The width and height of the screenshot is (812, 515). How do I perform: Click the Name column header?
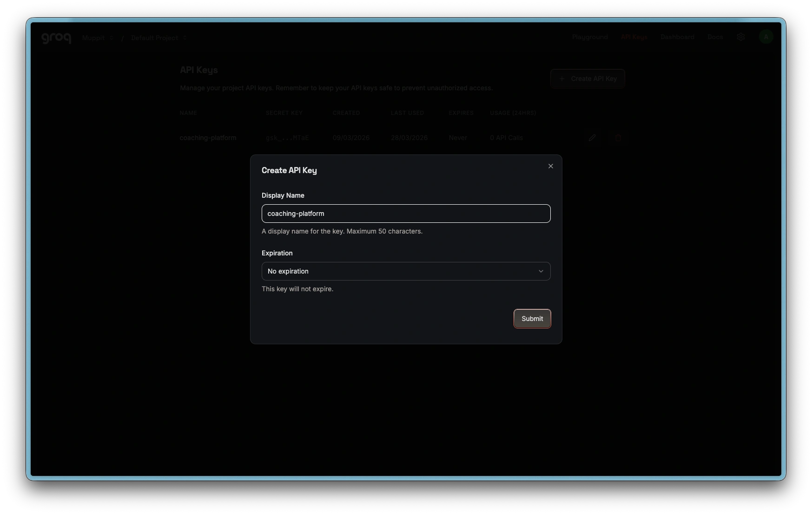click(188, 113)
